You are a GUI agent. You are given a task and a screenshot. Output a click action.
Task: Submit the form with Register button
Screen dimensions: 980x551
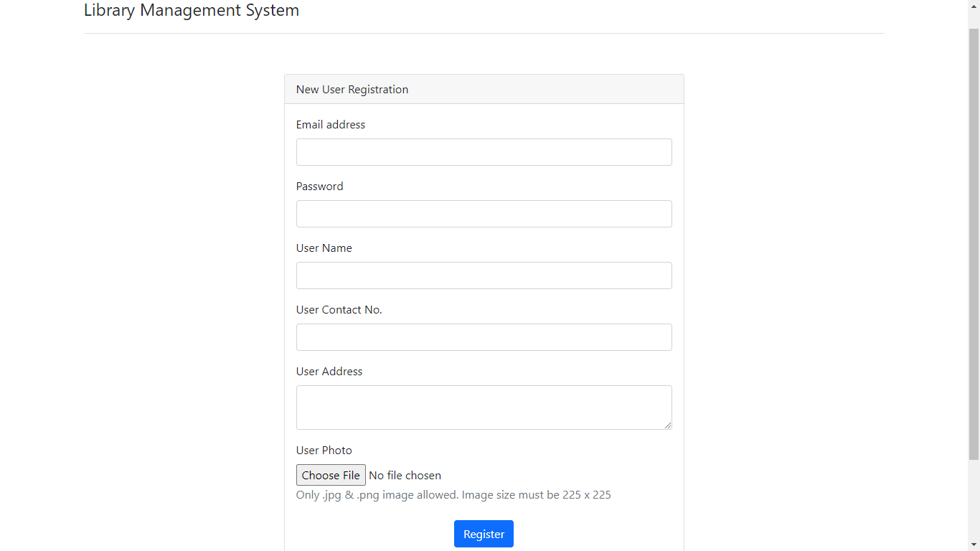pos(484,534)
